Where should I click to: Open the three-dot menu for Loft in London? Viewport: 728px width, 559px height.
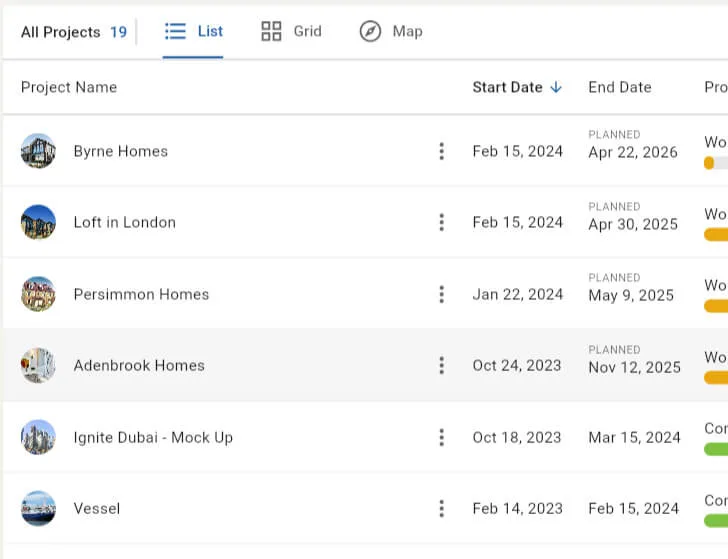click(x=441, y=222)
